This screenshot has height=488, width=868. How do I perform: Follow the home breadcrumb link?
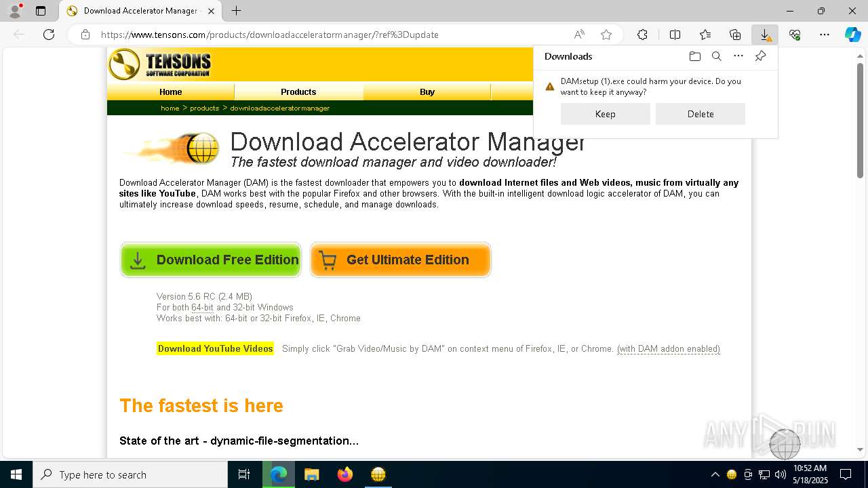(170, 108)
